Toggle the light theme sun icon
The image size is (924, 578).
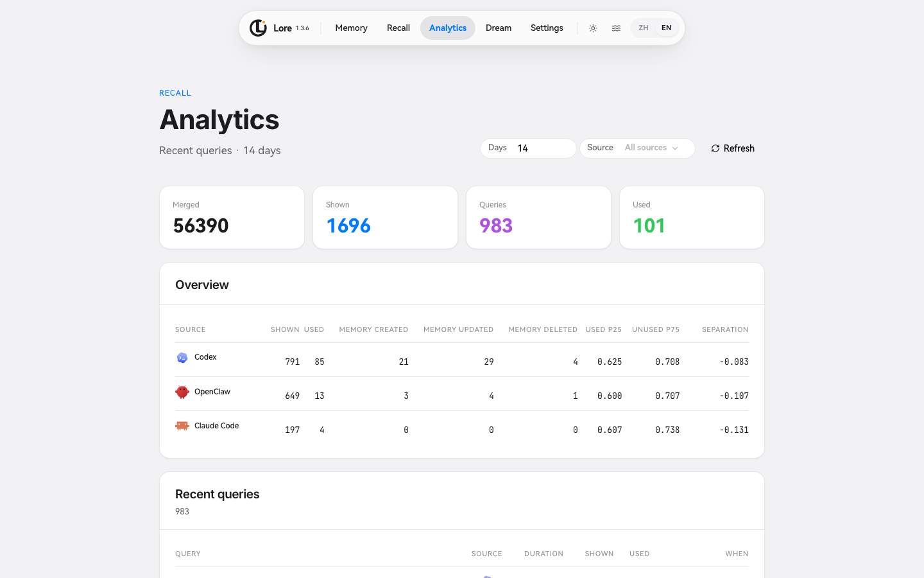pos(593,28)
